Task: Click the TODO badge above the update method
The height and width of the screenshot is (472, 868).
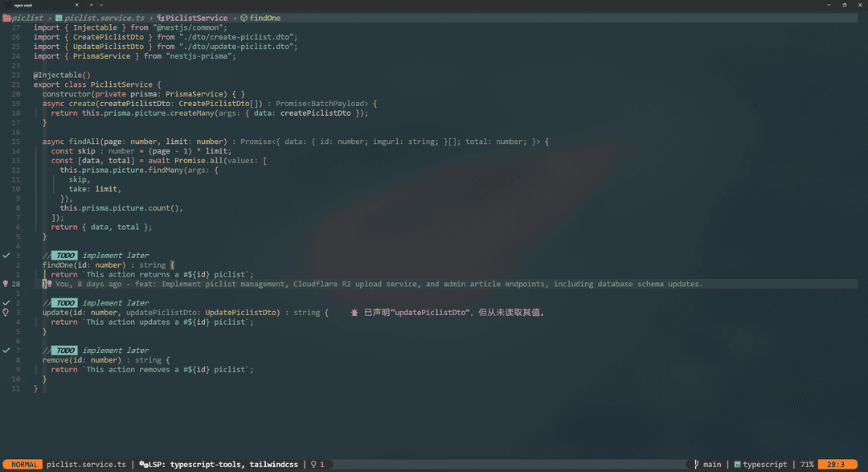Action: click(65, 303)
